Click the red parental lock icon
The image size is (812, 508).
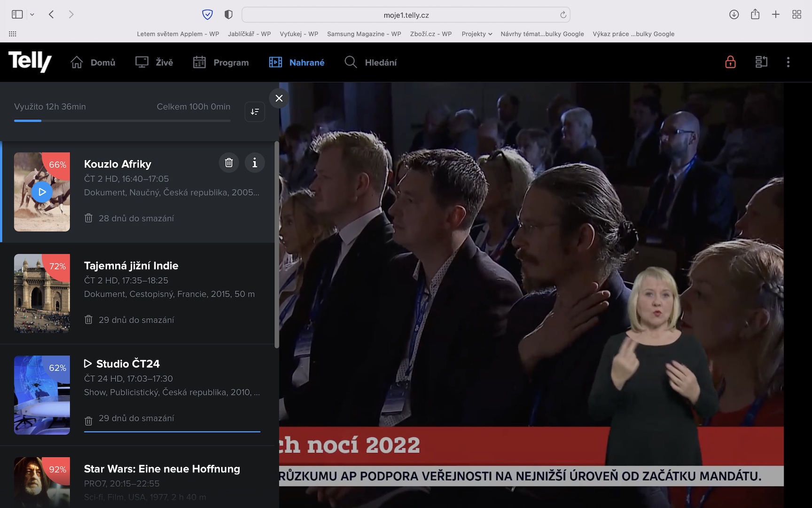coord(730,62)
